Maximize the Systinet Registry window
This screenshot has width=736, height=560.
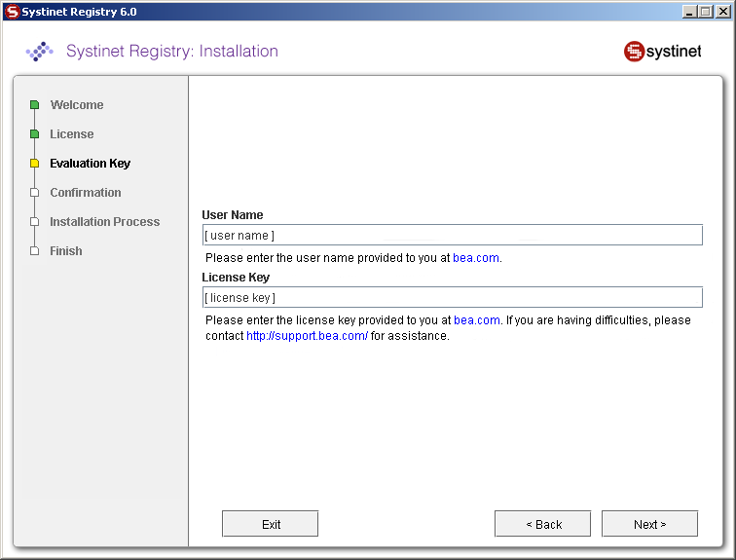pyautogui.click(x=705, y=12)
